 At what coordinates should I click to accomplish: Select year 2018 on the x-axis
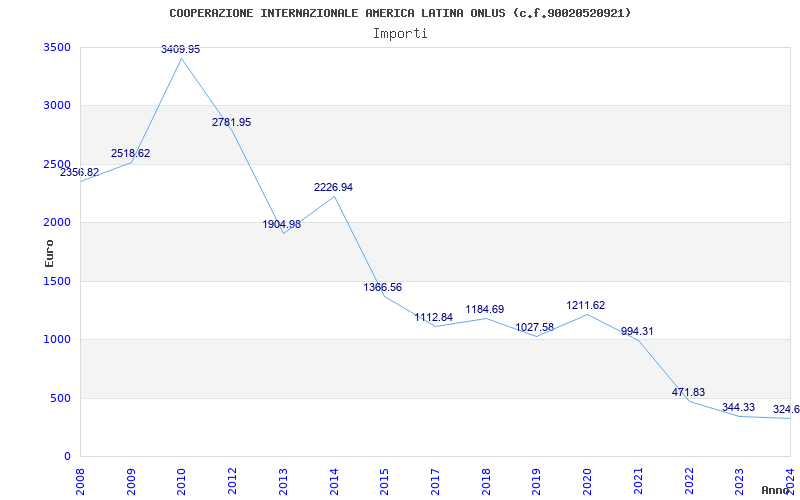click(x=486, y=481)
